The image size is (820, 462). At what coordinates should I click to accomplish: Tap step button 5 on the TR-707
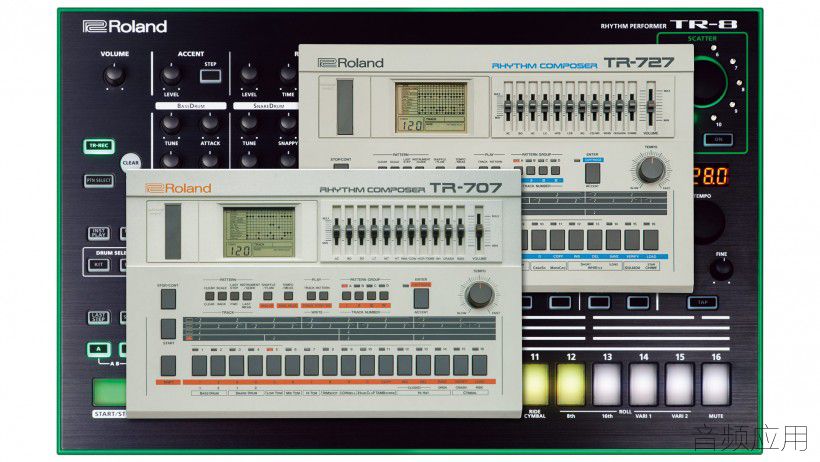(x=274, y=365)
